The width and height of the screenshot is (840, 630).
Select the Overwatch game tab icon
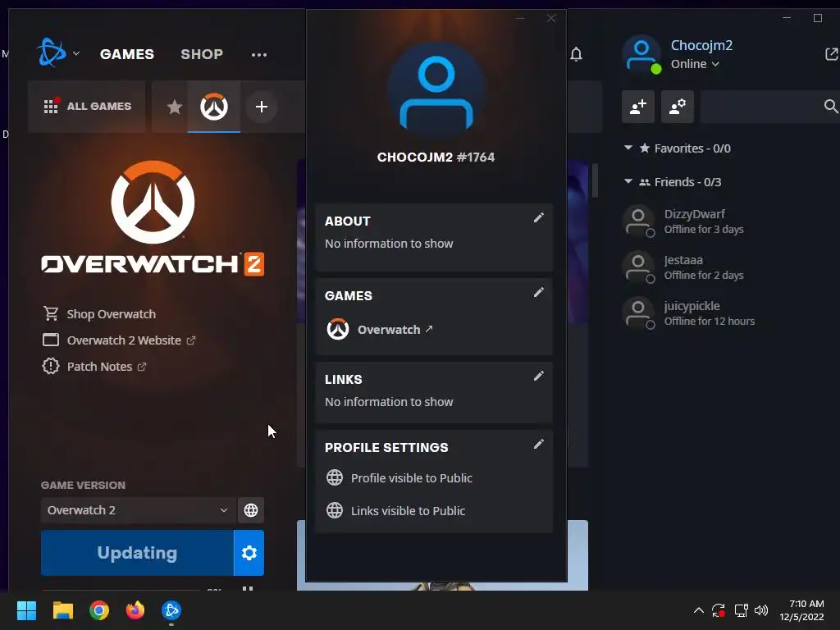[x=214, y=107]
